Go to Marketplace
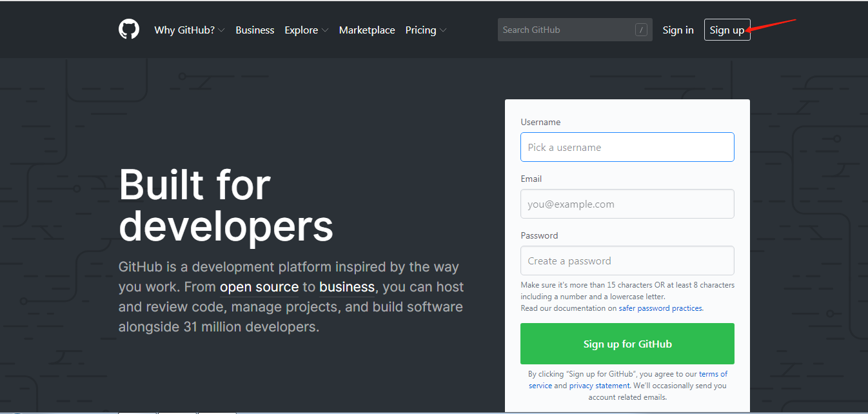The image size is (868, 414). [x=367, y=30]
